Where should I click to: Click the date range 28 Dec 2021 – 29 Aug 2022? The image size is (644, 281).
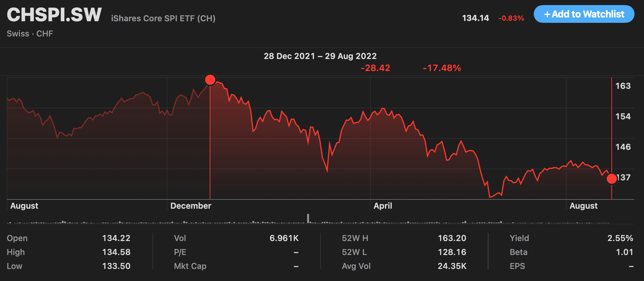pos(320,56)
